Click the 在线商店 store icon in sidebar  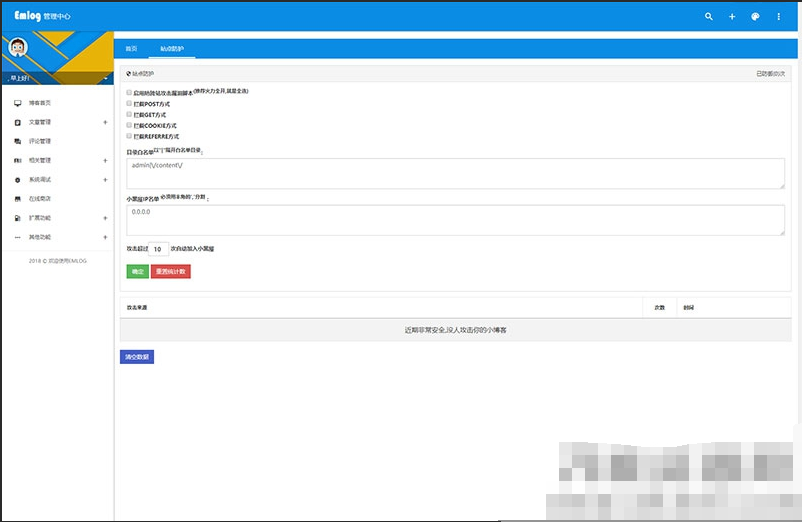point(17,199)
